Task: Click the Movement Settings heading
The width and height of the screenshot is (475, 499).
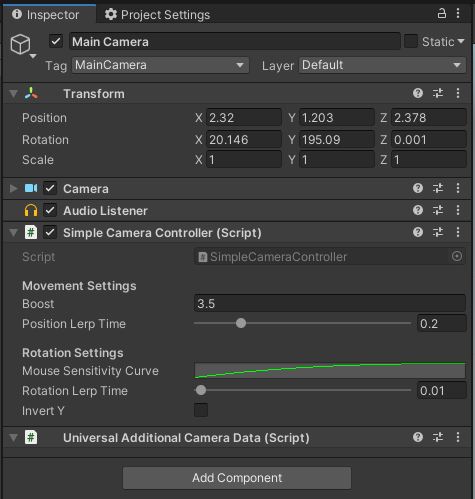Action: [x=79, y=286]
